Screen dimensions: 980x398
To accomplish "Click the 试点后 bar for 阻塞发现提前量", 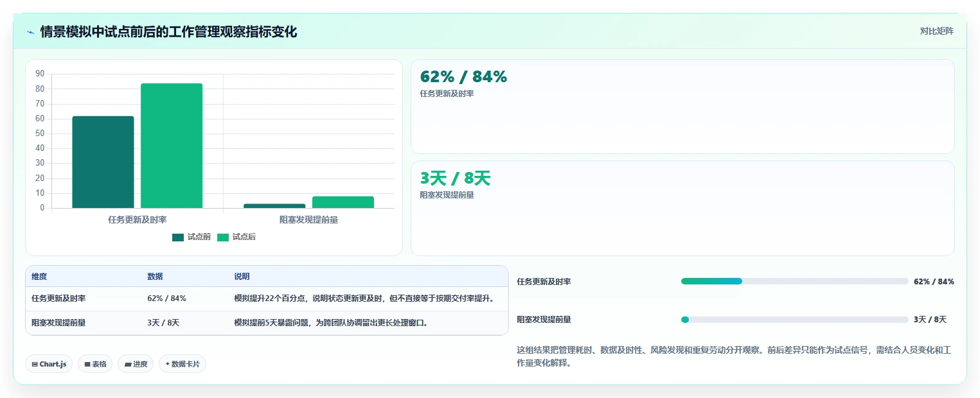I will click(x=343, y=202).
